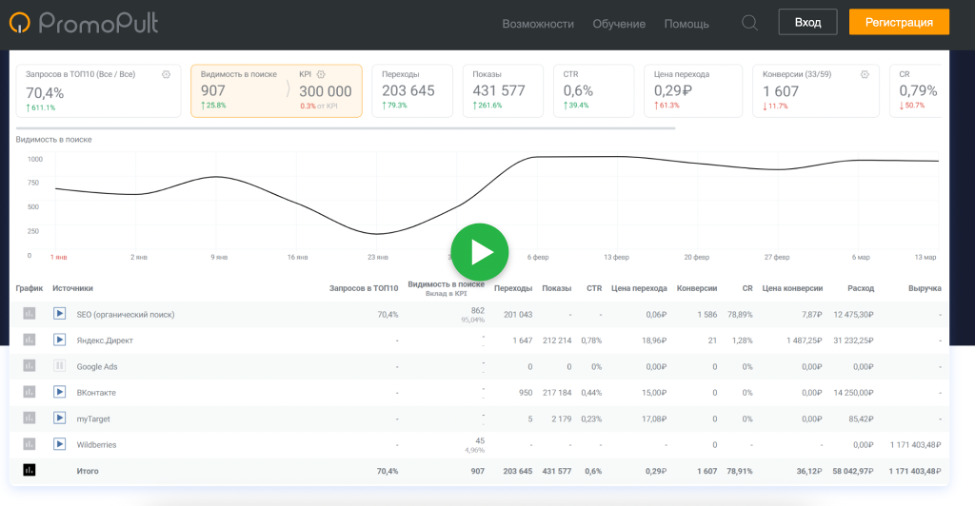Select the Показы metric card
This screenshot has height=506, width=977.
coord(502,90)
